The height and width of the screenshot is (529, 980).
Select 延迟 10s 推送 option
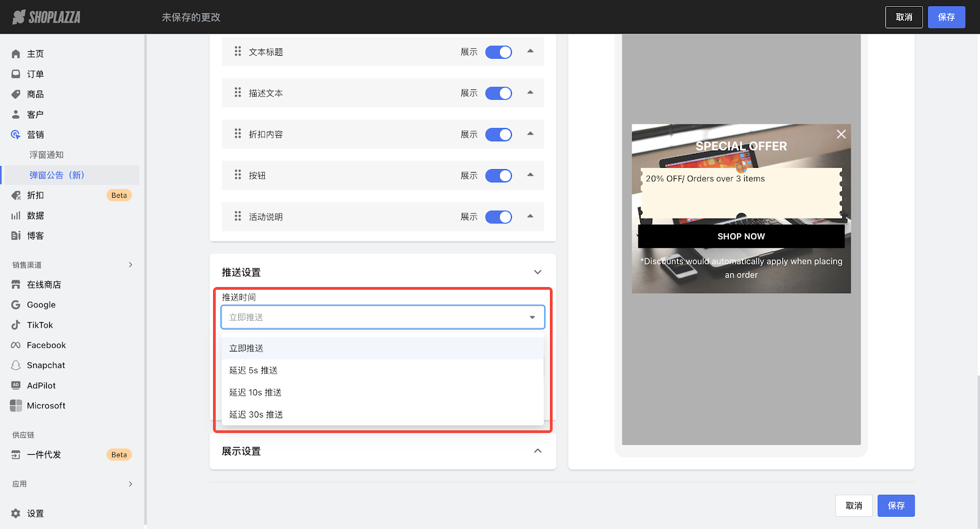[x=383, y=392]
